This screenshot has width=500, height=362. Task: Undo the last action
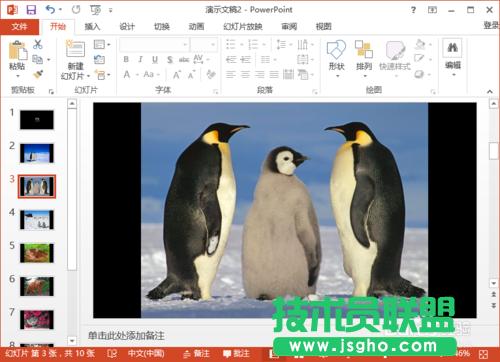(50, 10)
